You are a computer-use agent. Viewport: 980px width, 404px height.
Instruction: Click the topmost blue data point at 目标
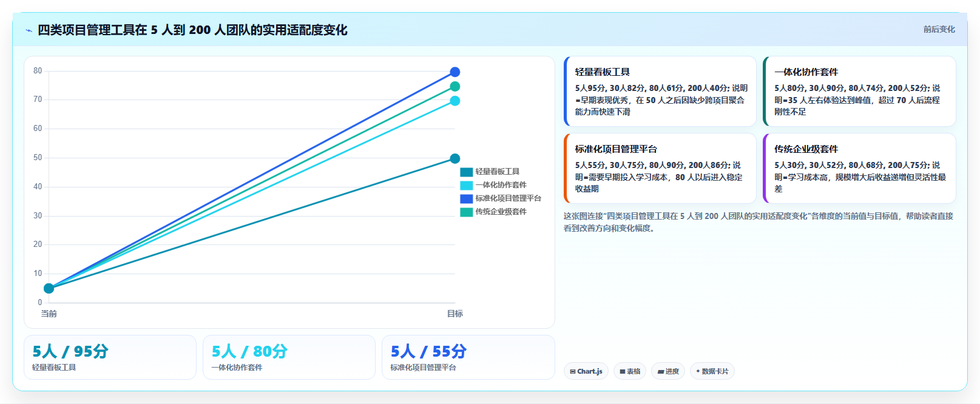(x=455, y=72)
